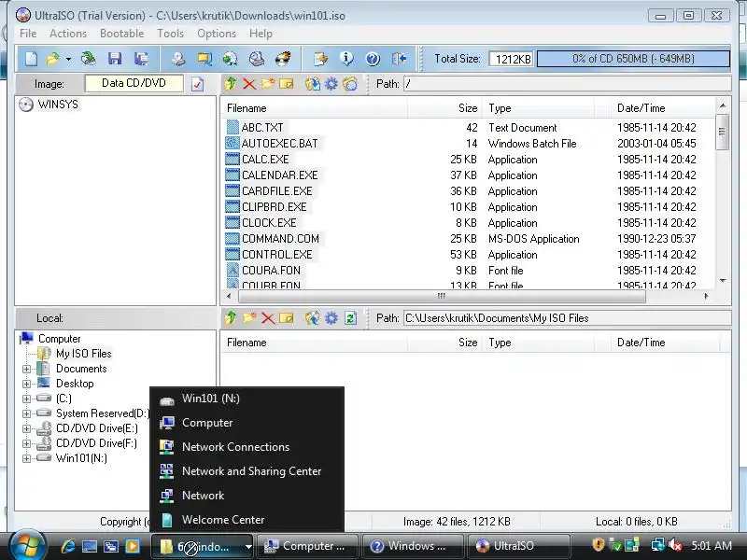Sort the image file list by the Type column
The width and height of the screenshot is (747, 560).
[539, 108]
